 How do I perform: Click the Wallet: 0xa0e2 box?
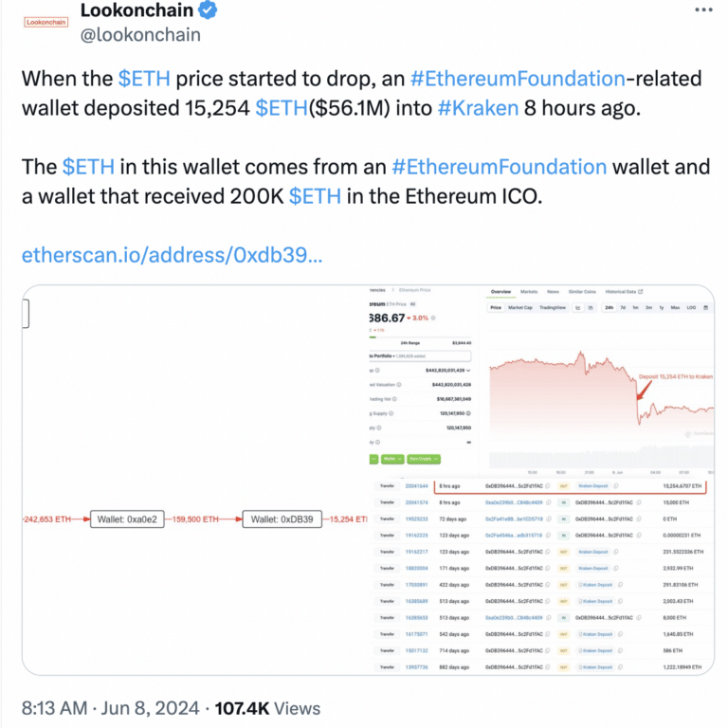tap(127, 519)
